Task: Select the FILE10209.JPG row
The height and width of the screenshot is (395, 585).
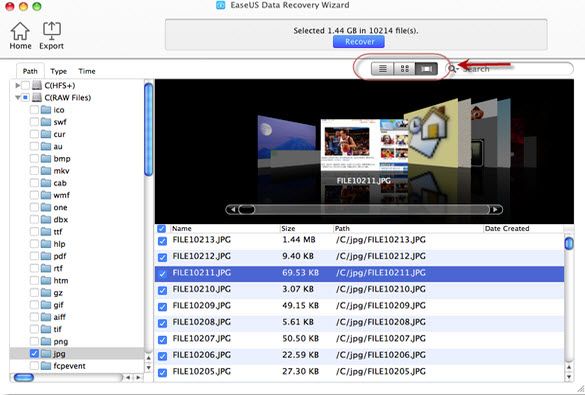Action: (359, 307)
